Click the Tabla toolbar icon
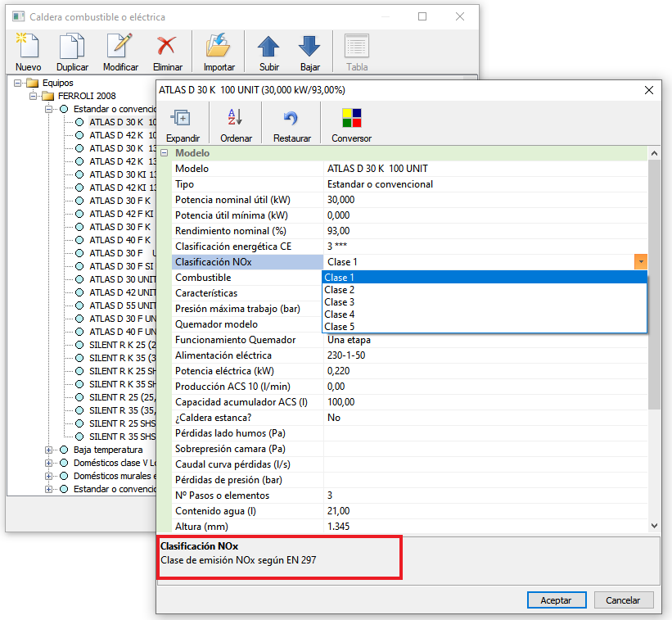Screen dimensions: 672x620 (x=357, y=46)
